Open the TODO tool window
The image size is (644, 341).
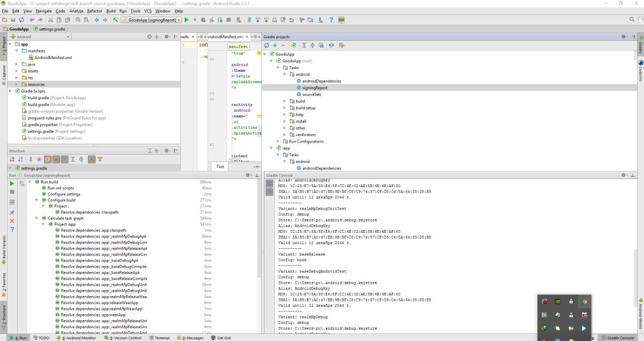41,338
